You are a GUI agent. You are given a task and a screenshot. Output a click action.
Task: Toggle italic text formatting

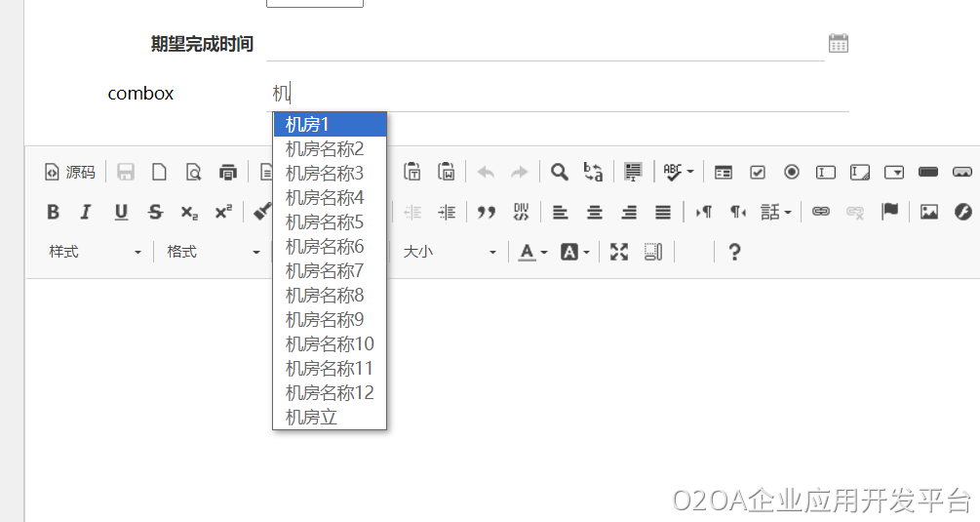(86, 212)
